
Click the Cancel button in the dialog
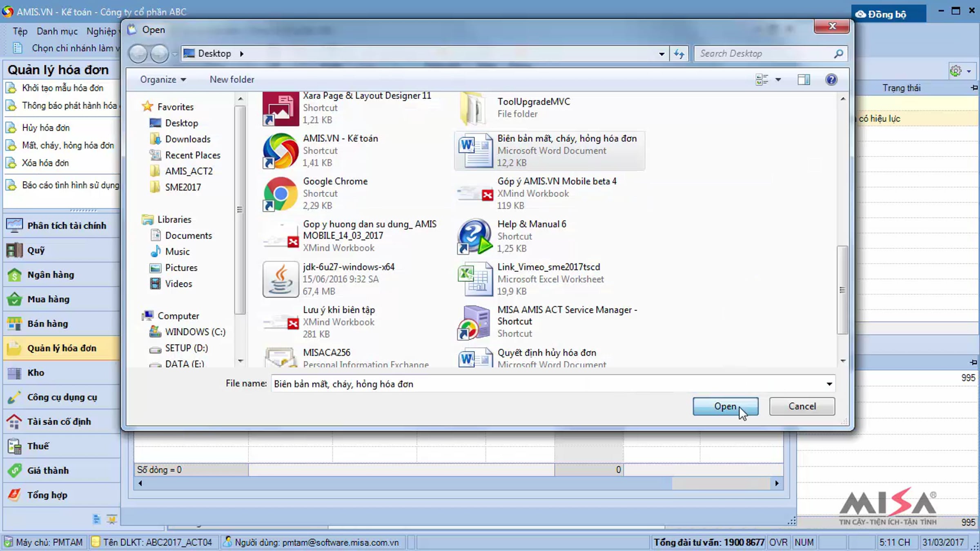point(802,407)
